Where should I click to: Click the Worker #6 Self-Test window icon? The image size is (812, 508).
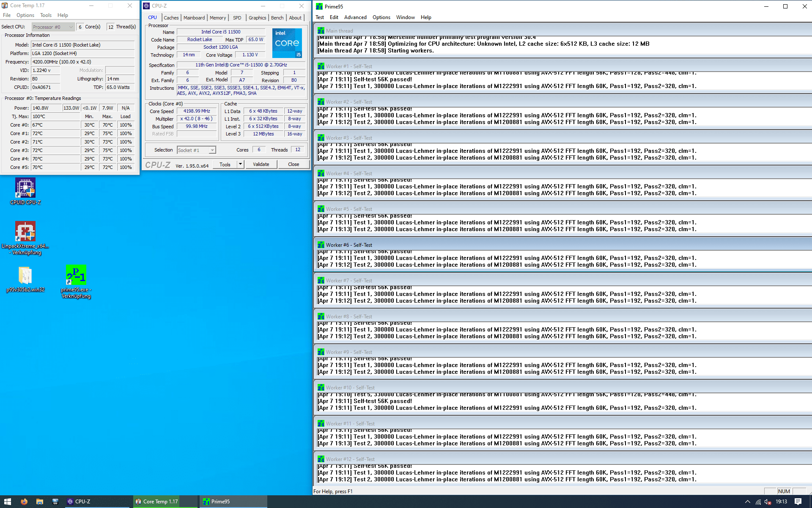[x=321, y=245]
